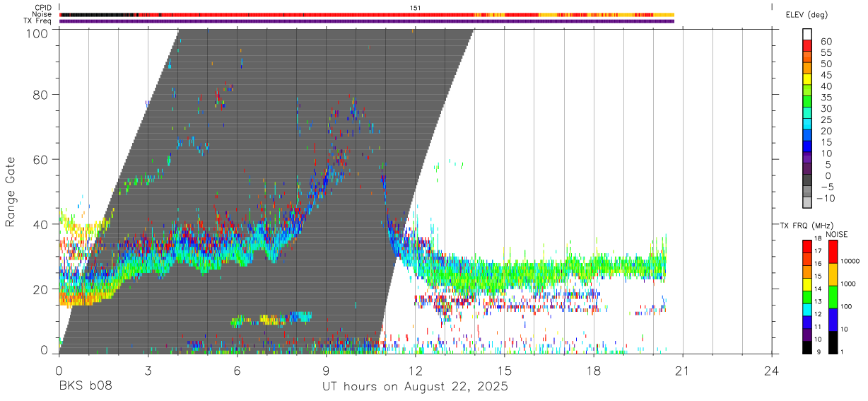Click the '55' label on ELEV colorbar
Viewport: 868px width, 401px height.
pyautogui.click(x=826, y=53)
